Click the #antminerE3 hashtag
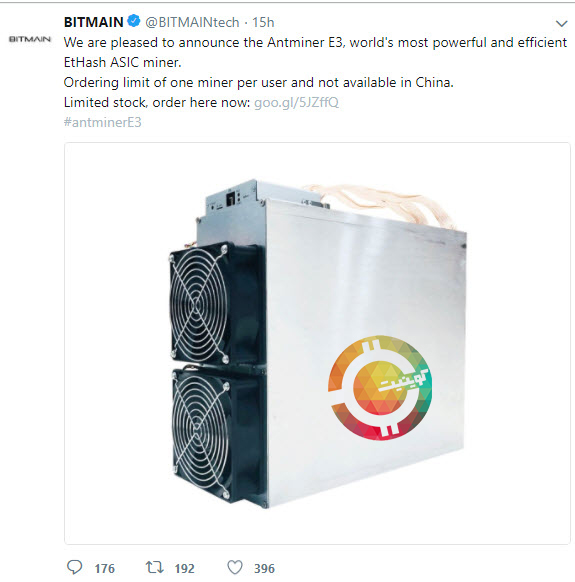Screen dimensions: 575x582 point(102,122)
